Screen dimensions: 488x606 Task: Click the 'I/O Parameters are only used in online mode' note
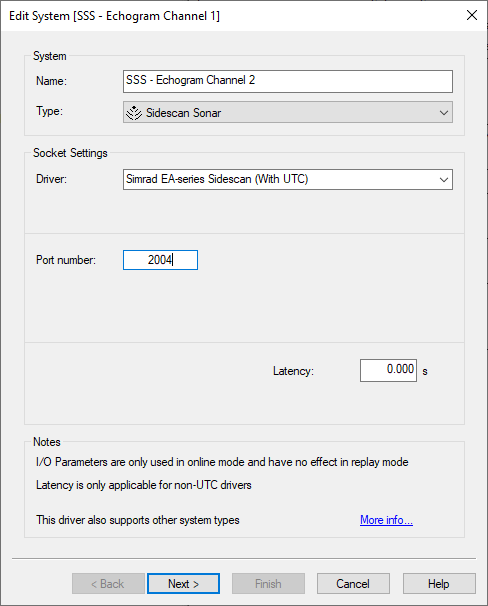point(222,462)
